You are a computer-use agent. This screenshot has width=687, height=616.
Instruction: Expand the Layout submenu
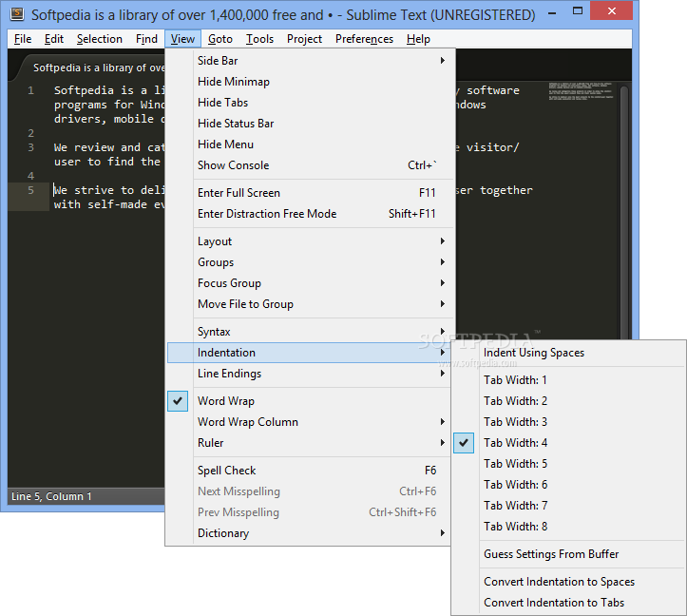[x=310, y=241]
